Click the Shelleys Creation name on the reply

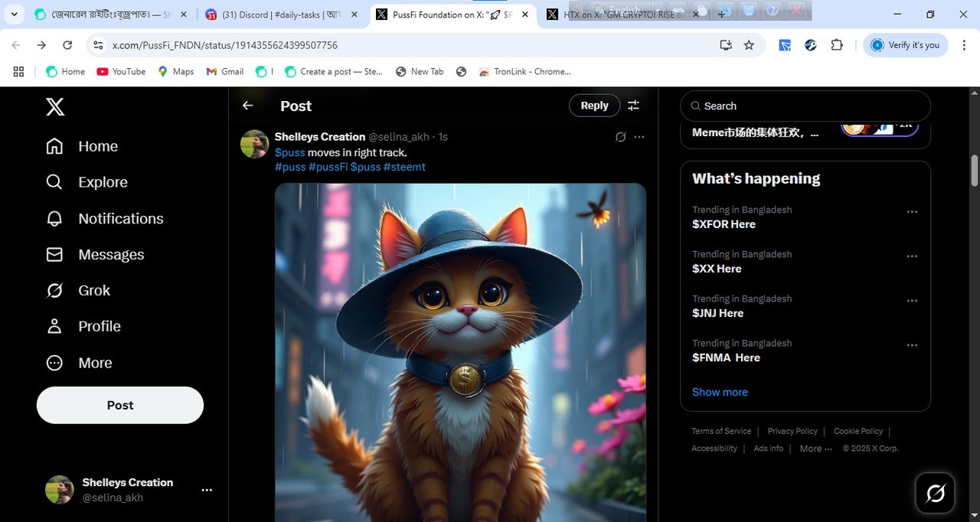[320, 137]
